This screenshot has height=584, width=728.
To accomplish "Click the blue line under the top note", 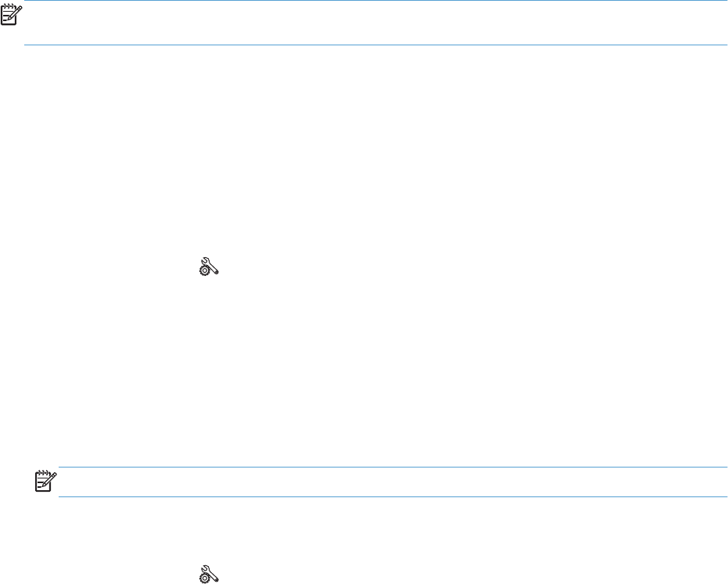I will pyautogui.click(x=375, y=45).
